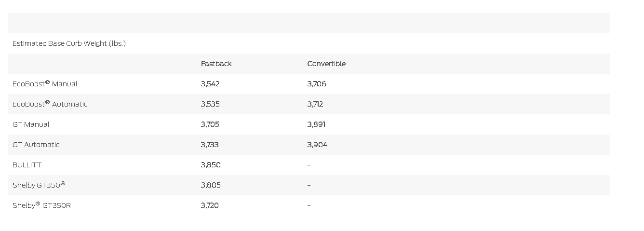Click the Shelby GT350 row label

39,185
